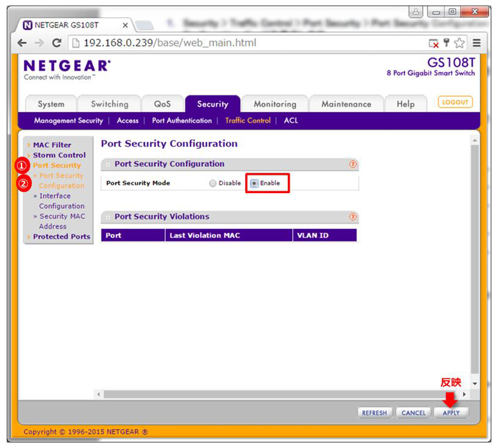Click the VLAN ID column header
This screenshot has width=503, height=448.
tap(325, 235)
